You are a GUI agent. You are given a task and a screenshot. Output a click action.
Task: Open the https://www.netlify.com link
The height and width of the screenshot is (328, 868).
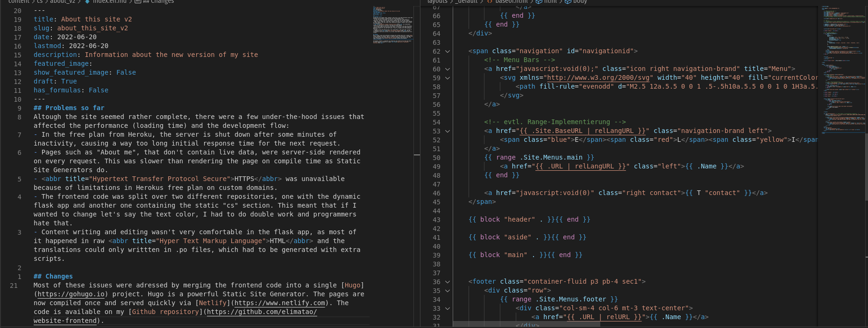click(x=279, y=303)
